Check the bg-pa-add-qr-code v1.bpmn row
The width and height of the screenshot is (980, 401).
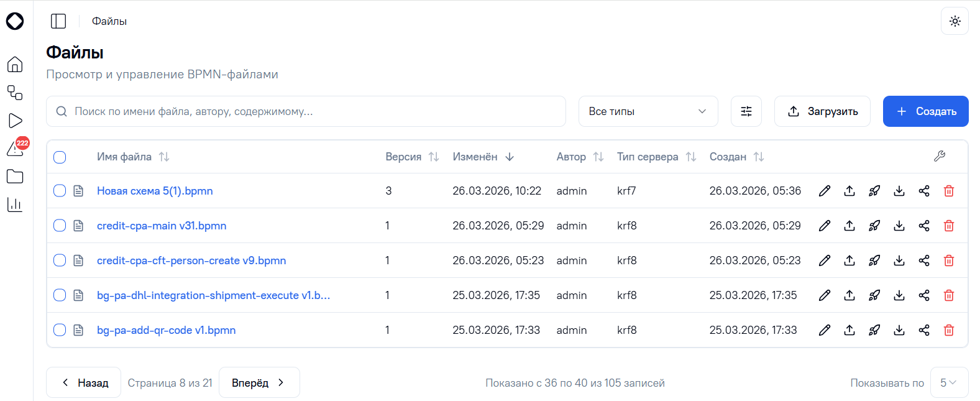(60, 330)
